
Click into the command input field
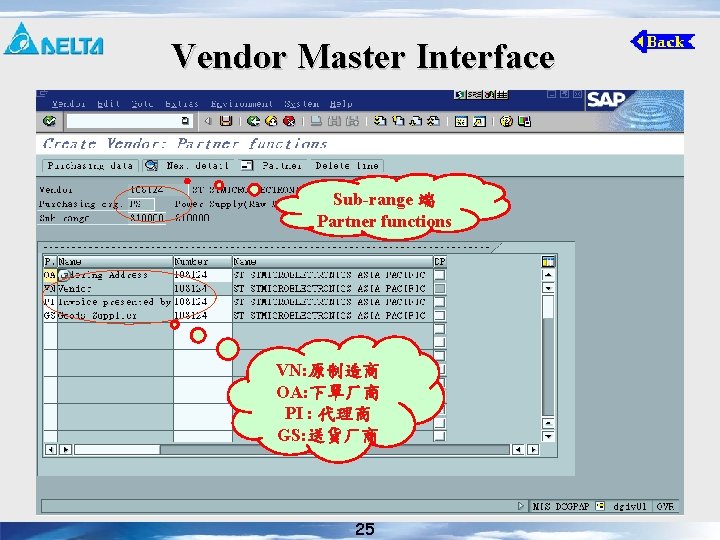[124, 121]
